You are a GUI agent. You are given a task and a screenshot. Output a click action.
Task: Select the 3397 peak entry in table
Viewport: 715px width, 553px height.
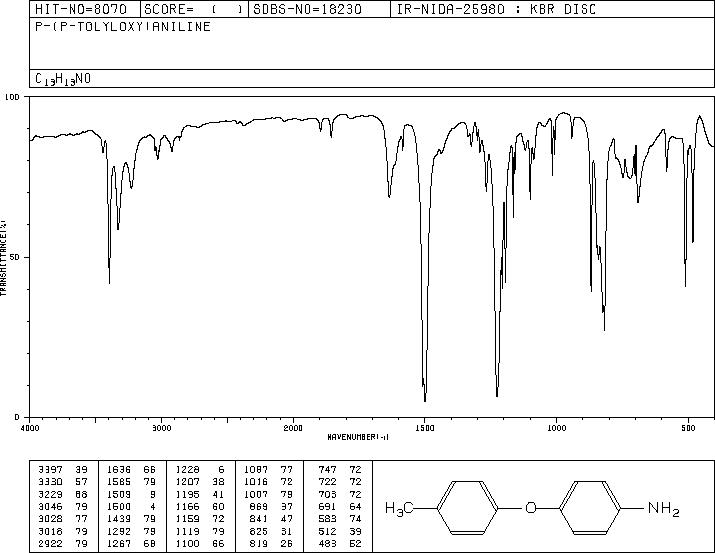[x=63, y=470]
